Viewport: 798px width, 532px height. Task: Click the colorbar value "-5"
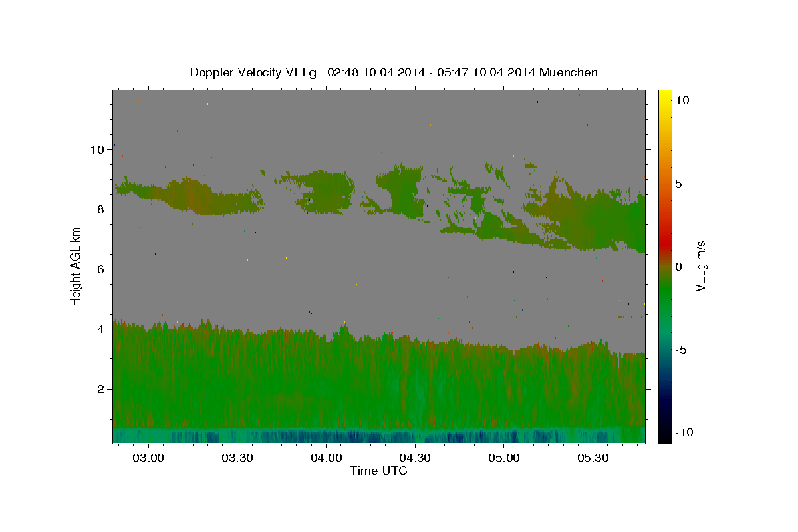tap(681, 350)
